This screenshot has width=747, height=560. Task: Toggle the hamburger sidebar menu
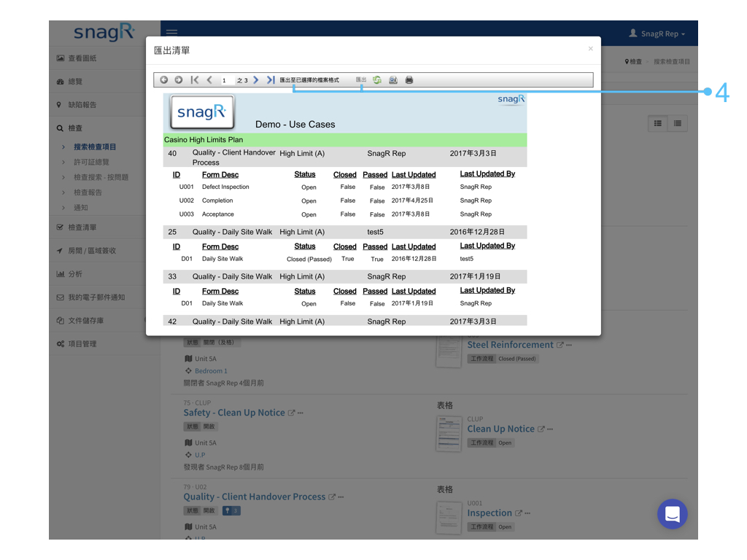tap(172, 32)
